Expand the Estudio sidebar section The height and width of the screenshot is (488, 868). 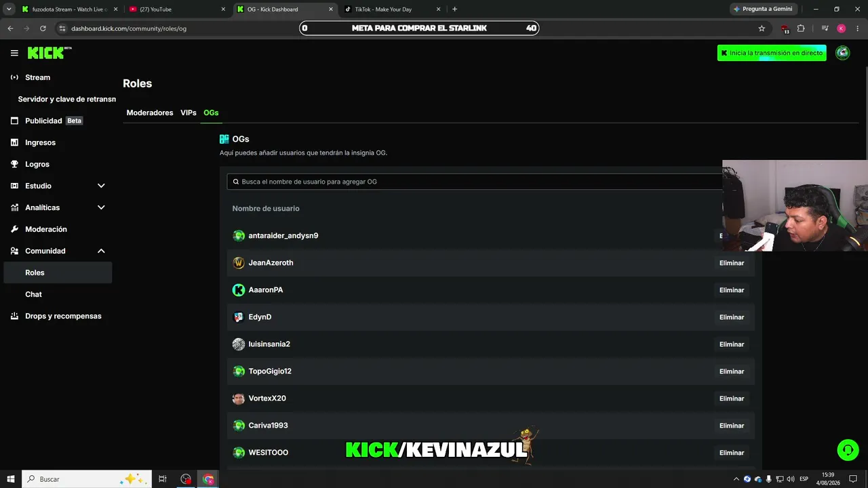[x=101, y=186]
